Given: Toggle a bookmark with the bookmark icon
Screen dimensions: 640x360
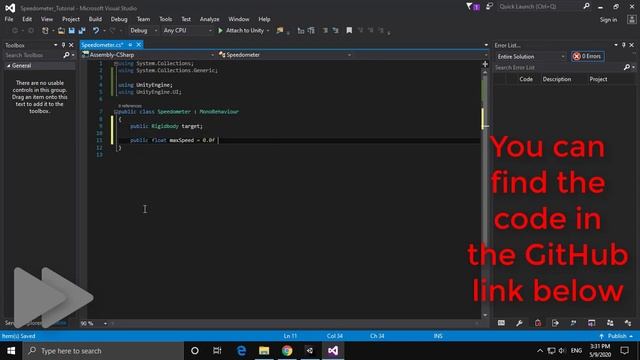Looking at the screenshot, I should [x=349, y=31].
